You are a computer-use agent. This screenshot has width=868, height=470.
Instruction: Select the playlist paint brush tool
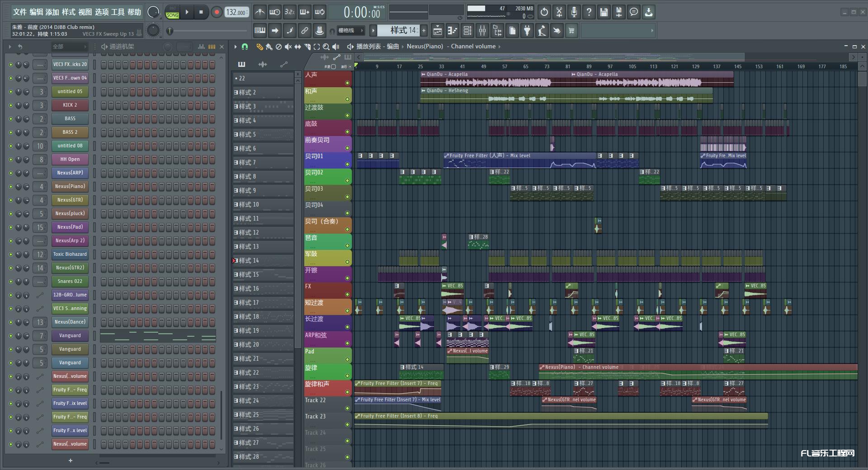(269, 47)
